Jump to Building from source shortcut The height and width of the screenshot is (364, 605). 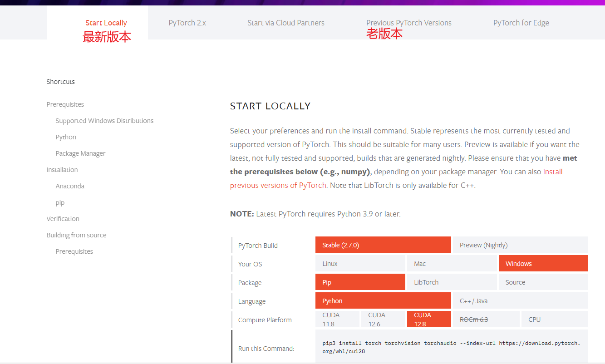pyautogui.click(x=76, y=235)
